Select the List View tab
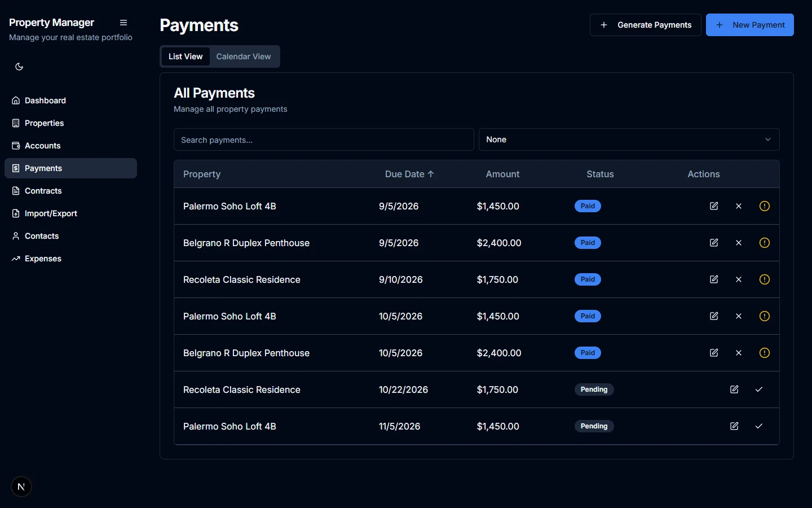 (186, 56)
